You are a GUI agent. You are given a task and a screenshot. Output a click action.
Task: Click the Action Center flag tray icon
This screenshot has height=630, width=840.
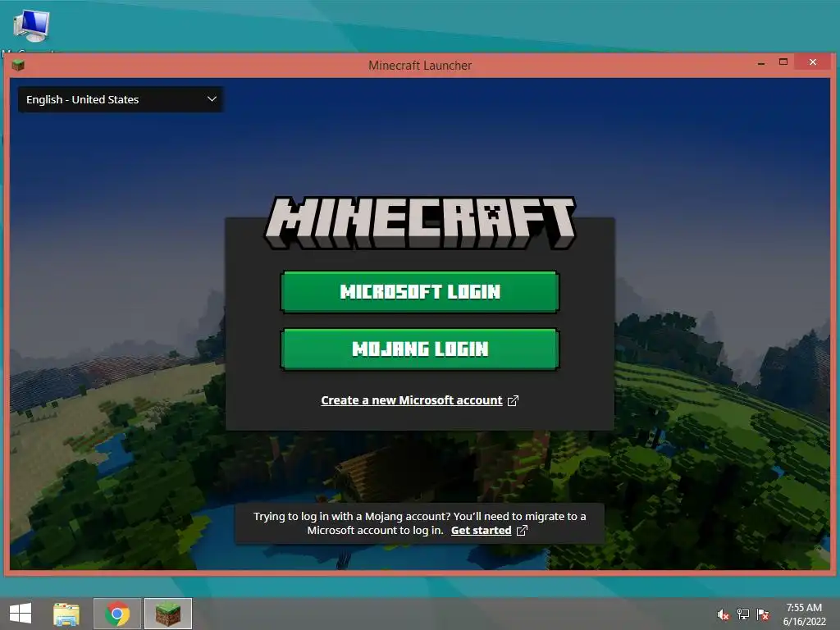tap(763, 614)
